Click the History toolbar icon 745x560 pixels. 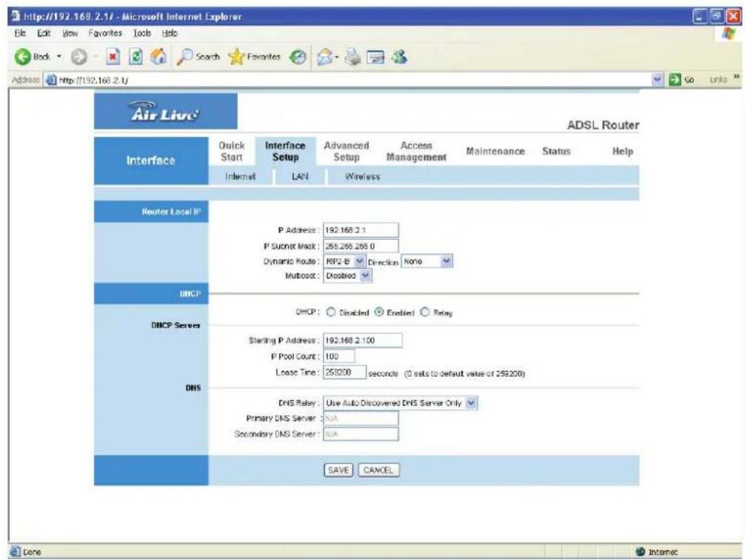point(298,57)
